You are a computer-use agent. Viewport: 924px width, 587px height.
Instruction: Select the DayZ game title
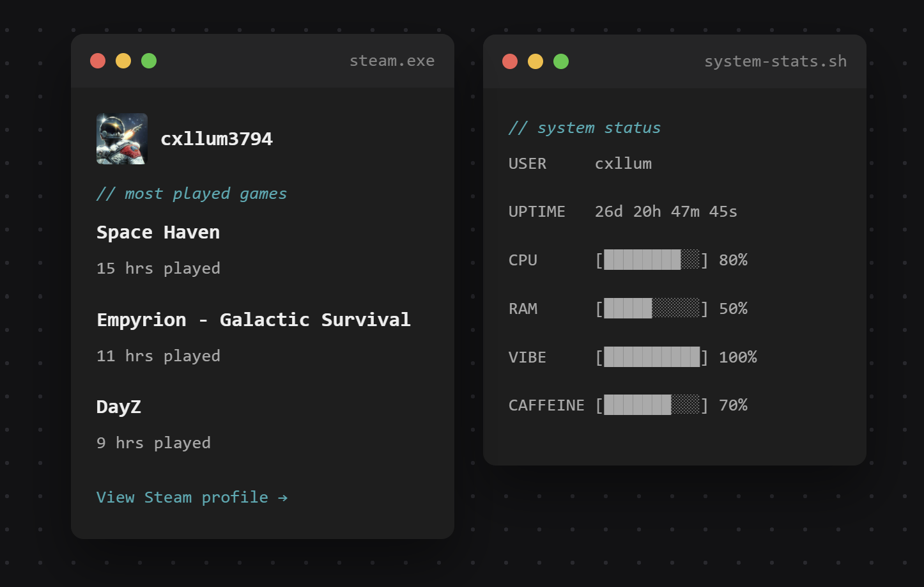(119, 407)
